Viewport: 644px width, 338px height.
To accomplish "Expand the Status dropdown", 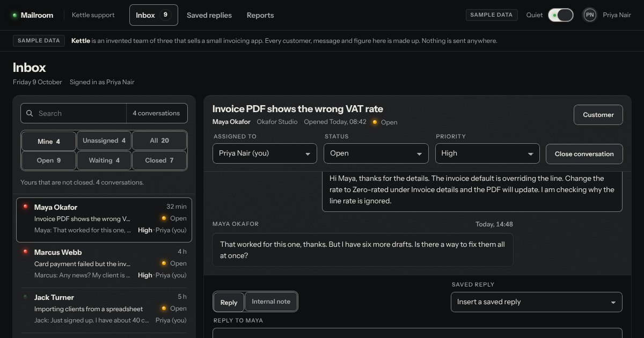I will click(x=376, y=153).
